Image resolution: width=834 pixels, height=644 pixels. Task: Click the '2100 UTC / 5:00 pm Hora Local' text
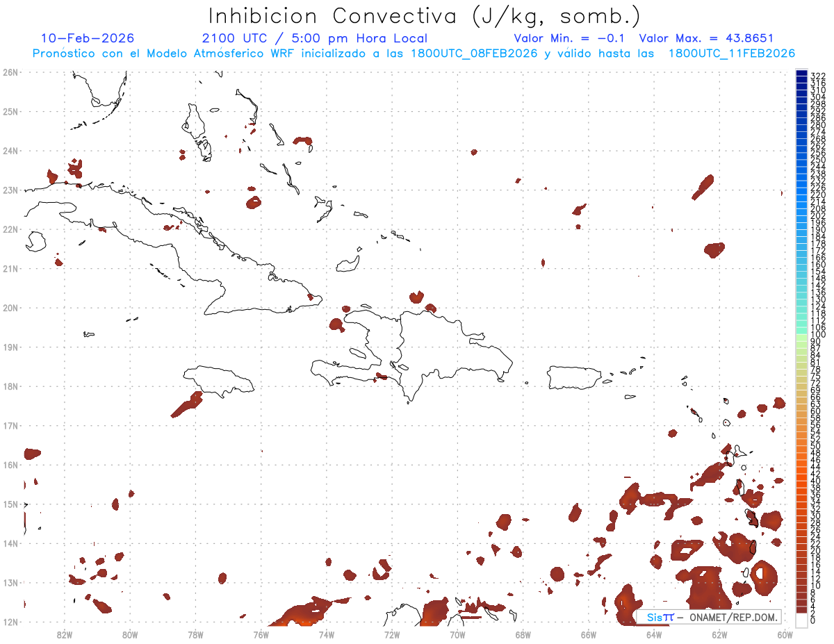[315, 38]
